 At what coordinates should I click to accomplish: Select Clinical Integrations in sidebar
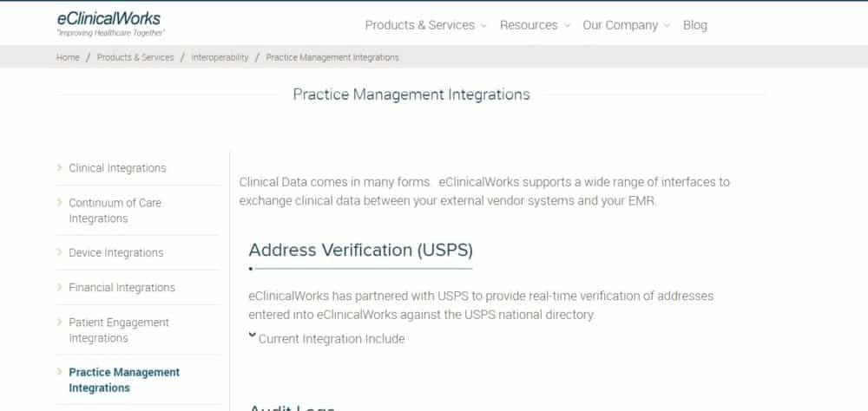[x=117, y=168]
